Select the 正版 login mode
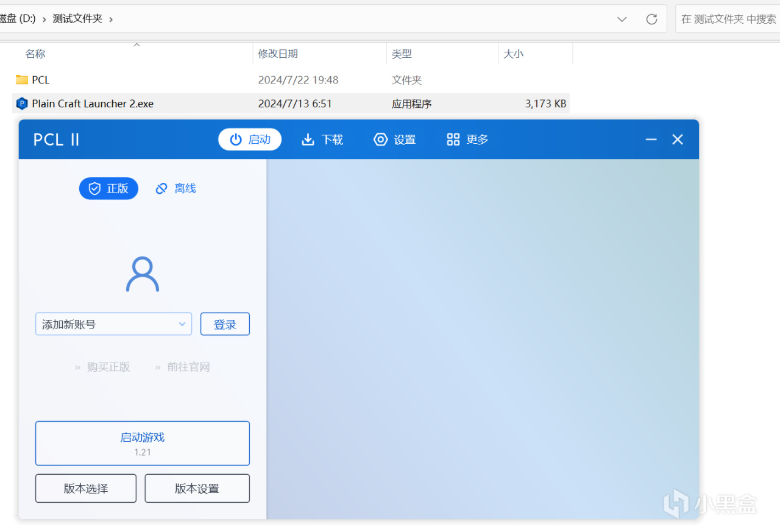This screenshot has height=532, width=780. tap(108, 189)
